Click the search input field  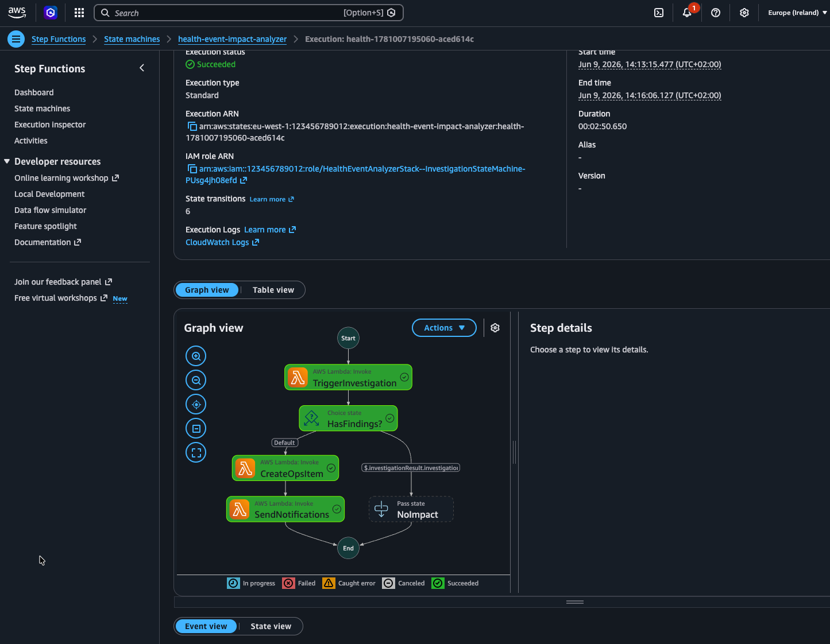[248, 13]
